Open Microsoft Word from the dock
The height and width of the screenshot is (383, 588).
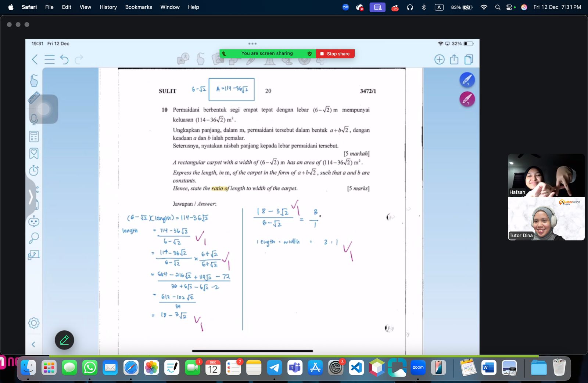click(x=488, y=367)
